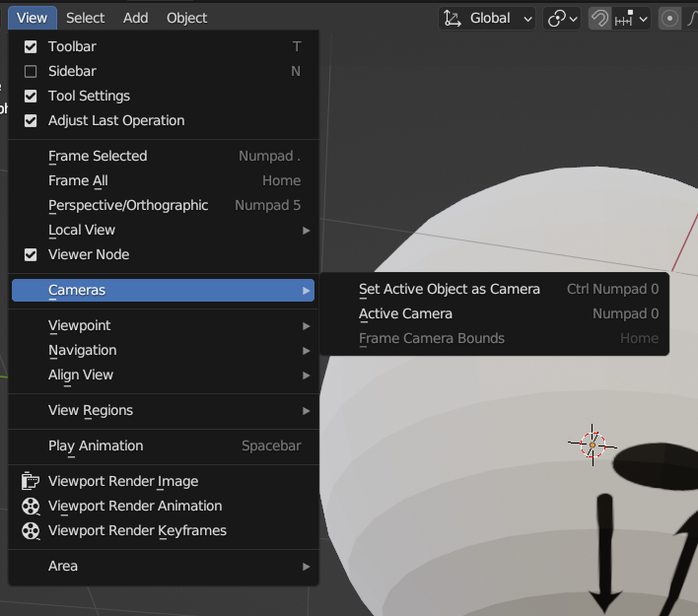Open the Select menu in header
The height and width of the screenshot is (616, 698).
[86, 18]
